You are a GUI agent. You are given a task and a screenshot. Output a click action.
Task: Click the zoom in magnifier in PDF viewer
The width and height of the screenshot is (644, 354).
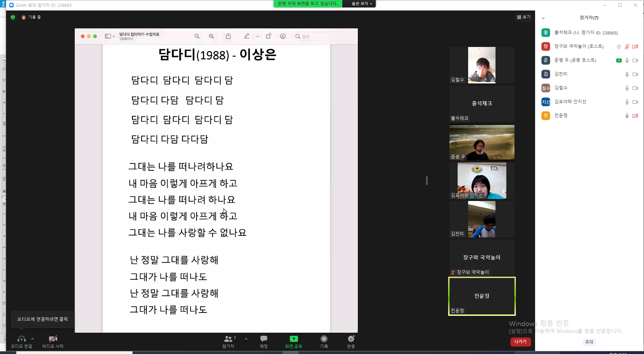pos(211,36)
